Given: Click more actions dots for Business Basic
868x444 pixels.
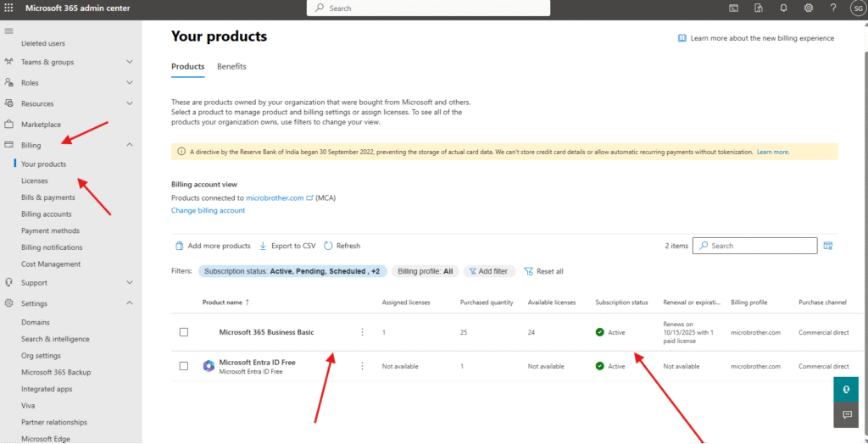Looking at the screenshot, I should [362, 332].
